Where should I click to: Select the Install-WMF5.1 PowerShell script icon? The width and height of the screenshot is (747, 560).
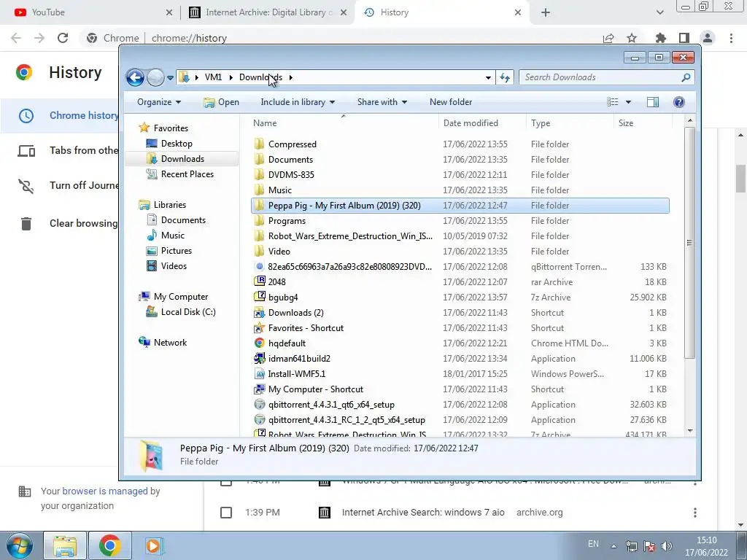tap(259, 374)
